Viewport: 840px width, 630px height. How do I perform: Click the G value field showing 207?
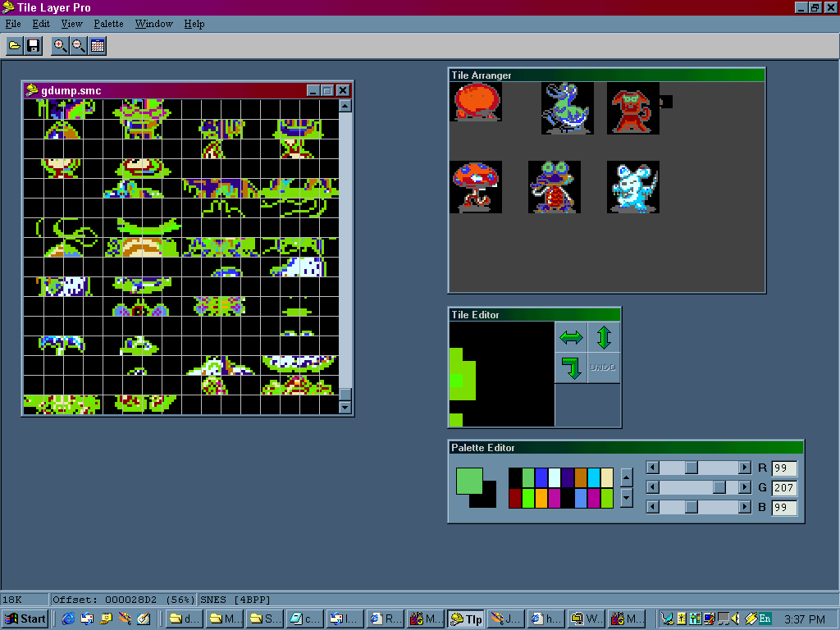(784, 487)
